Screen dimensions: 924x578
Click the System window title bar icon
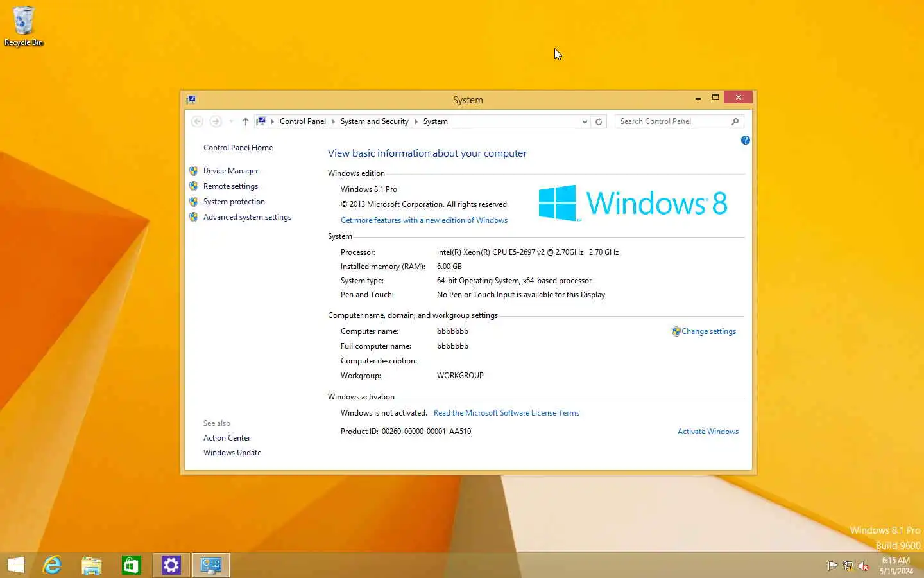tap(191, 100)
